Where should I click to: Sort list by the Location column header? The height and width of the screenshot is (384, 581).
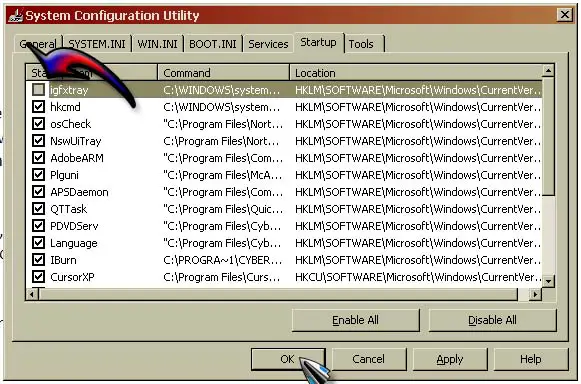[x=415, y=73]
